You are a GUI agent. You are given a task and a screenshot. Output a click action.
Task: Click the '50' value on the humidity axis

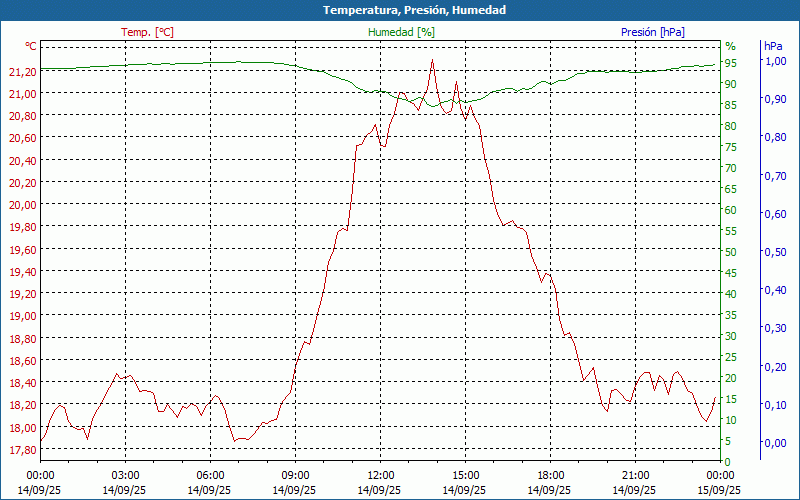[731, 252]
